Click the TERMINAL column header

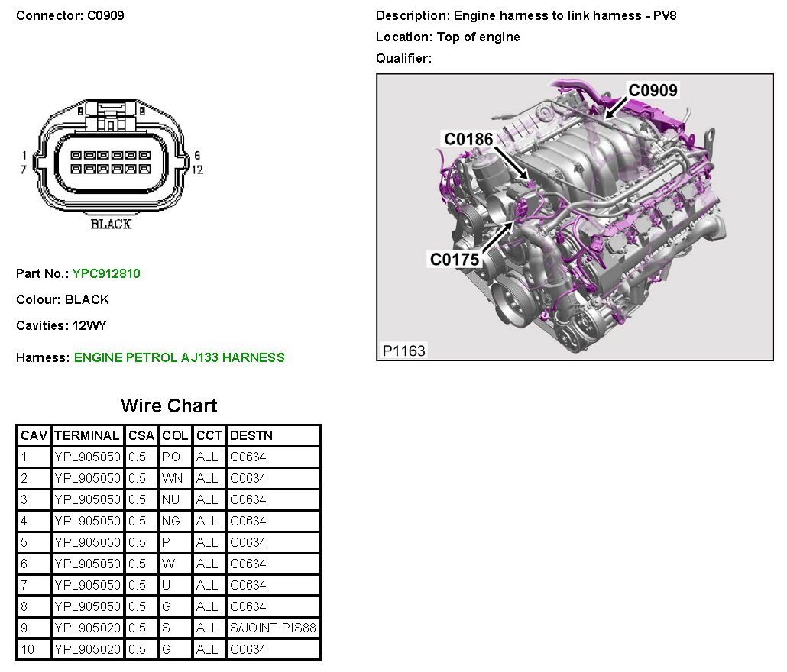(87, 436)
